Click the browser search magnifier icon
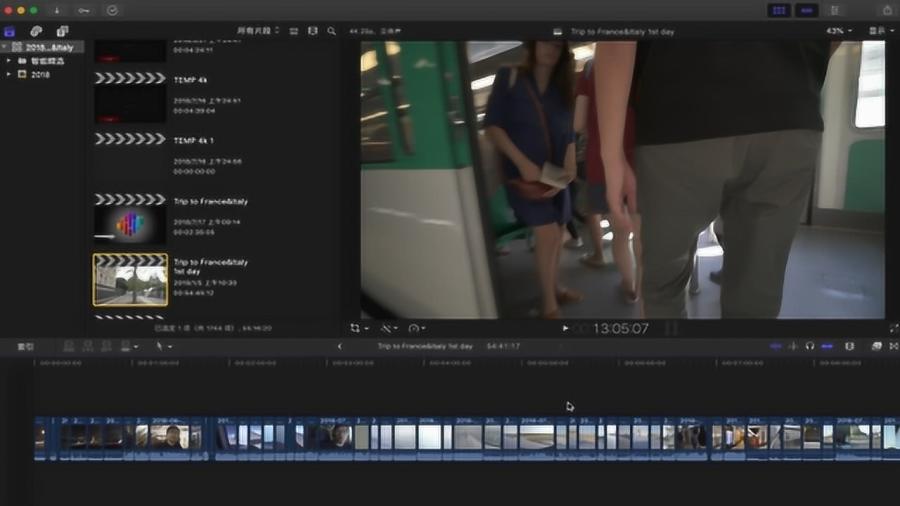Image resolution: width=900 pixels, height=506 pixels. [x=332, y=31]
